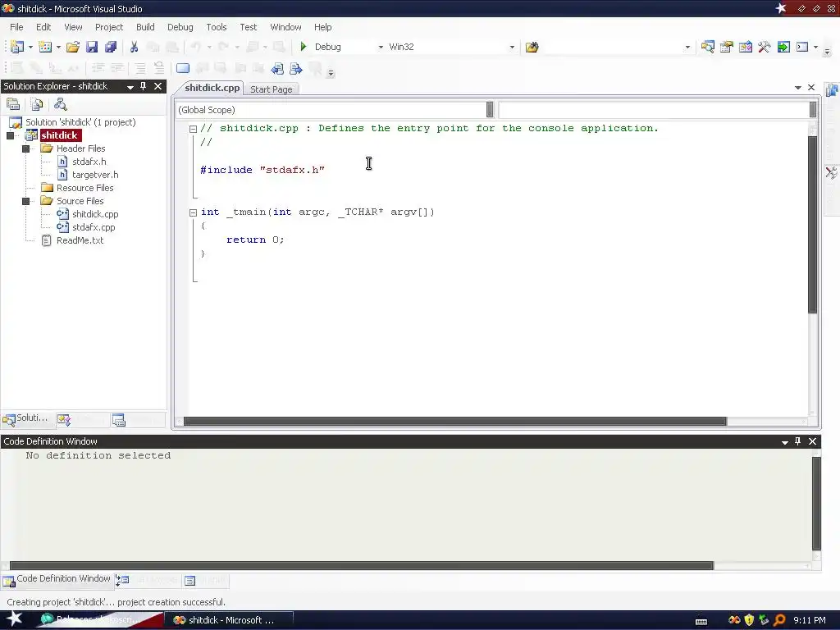Screen dimensions: 840x630
Task: Click Properties icon in Solution Explorer toolbar
Action: (13, 104)
